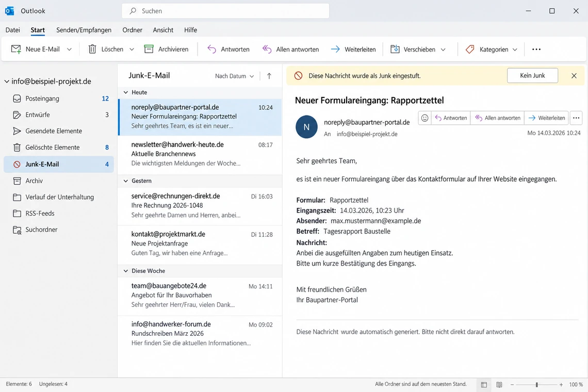Click Allen antworten in message header
The image size is (588, 392).
(x=497, y=118)
